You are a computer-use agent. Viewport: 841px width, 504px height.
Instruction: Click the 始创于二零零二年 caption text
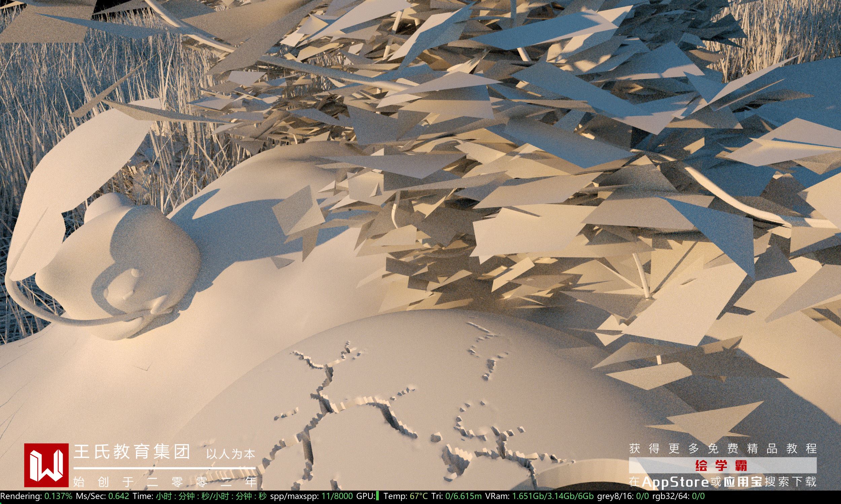(165, 481)
